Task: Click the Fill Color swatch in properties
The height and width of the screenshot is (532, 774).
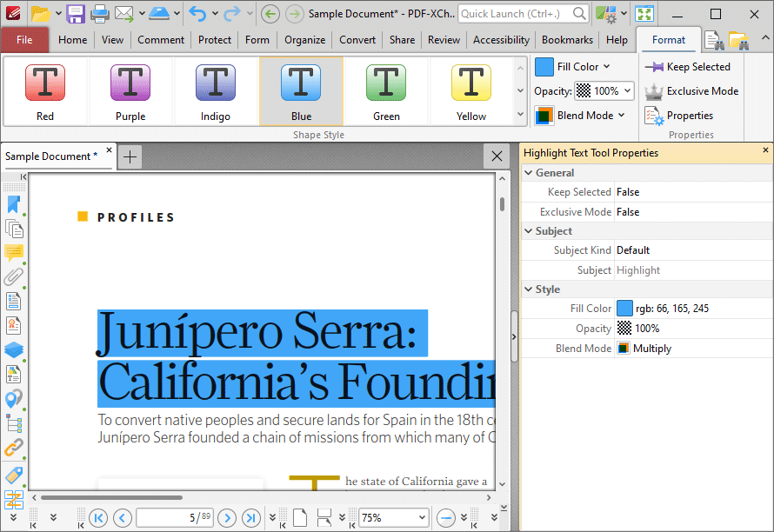Action: click(624, 309)
